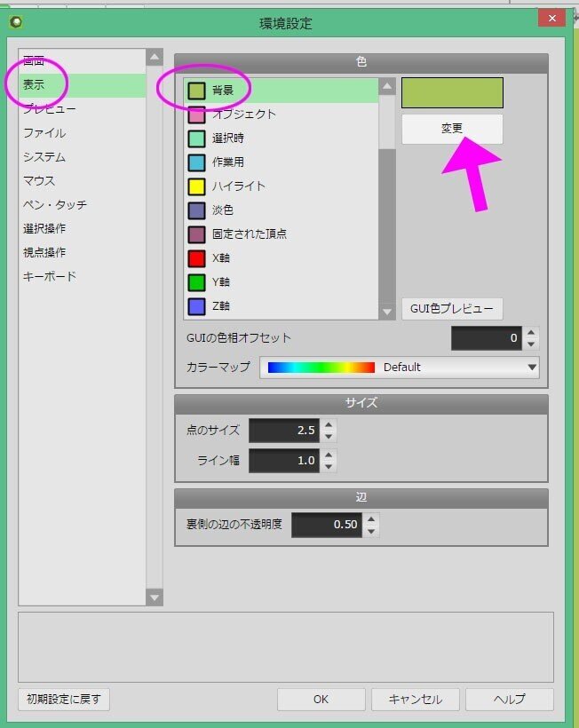Close the 環境設定 dialog window
579x728 pixels.
coord(552,18)
